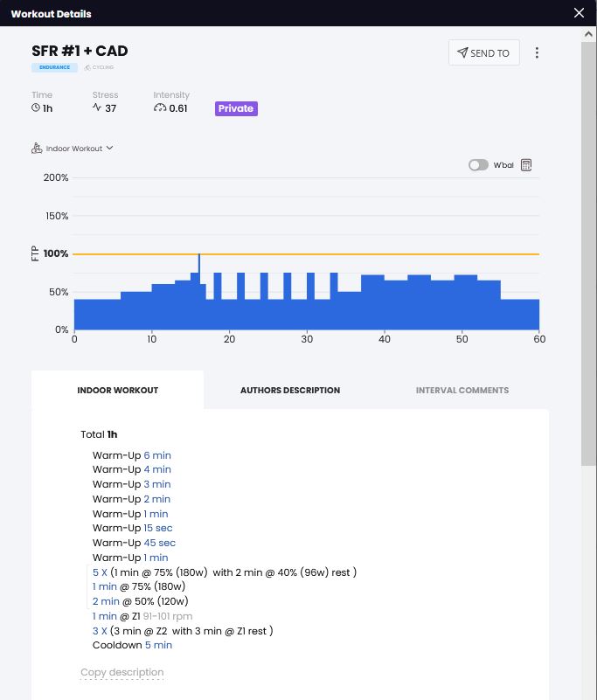Viewport: 597px width, 700px height.
Task: Click the Private visibility badge
Action: [236, 108]
